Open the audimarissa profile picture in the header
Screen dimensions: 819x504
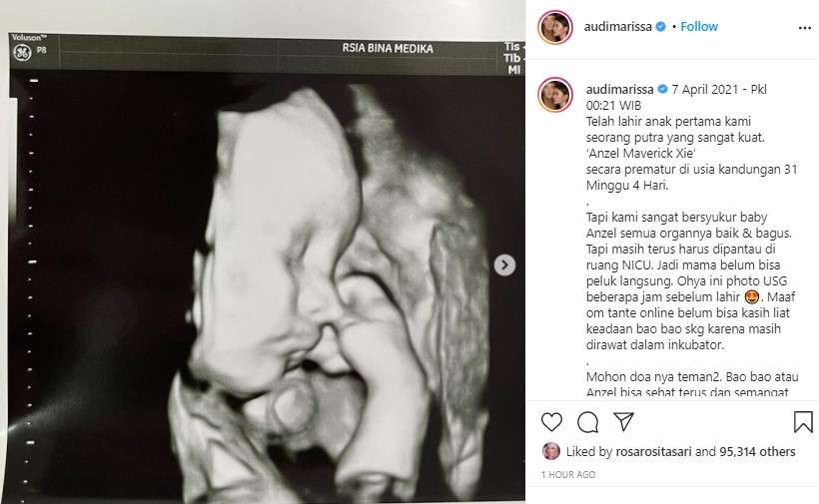pyautogui.click(x=555, y=27)
